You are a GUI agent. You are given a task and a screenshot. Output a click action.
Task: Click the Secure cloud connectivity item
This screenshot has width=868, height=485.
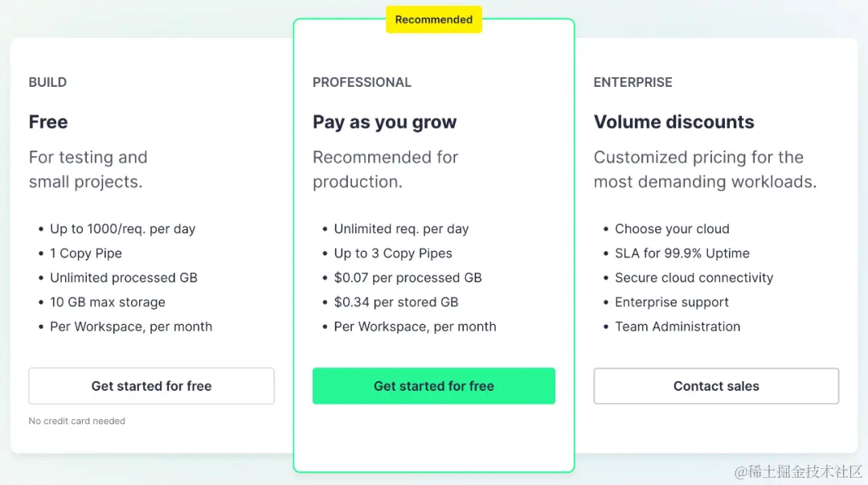click(694, 277)
